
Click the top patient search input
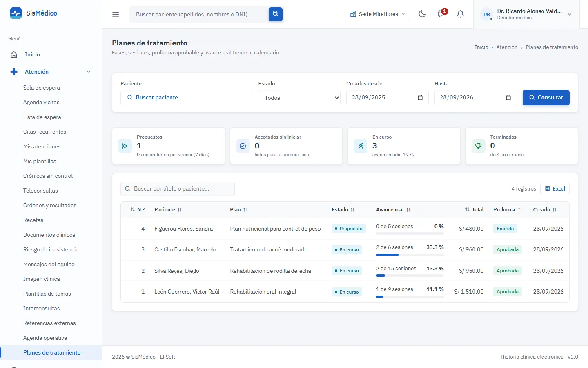199,14
